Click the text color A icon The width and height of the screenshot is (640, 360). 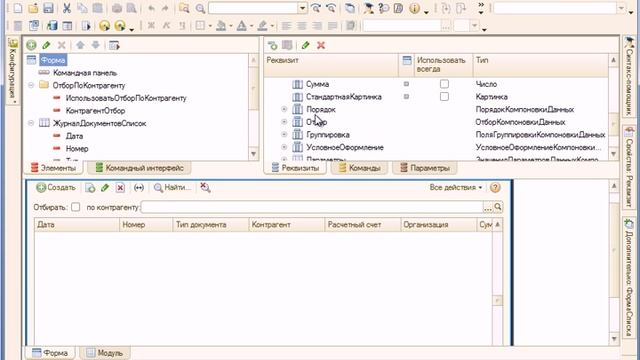tap(242, 26)
